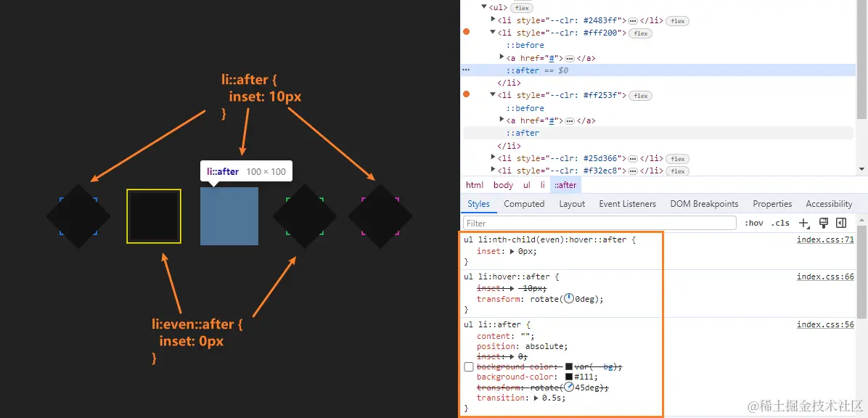Open index.css:56 source link
The image size is (868, 418).
point(825,324)
